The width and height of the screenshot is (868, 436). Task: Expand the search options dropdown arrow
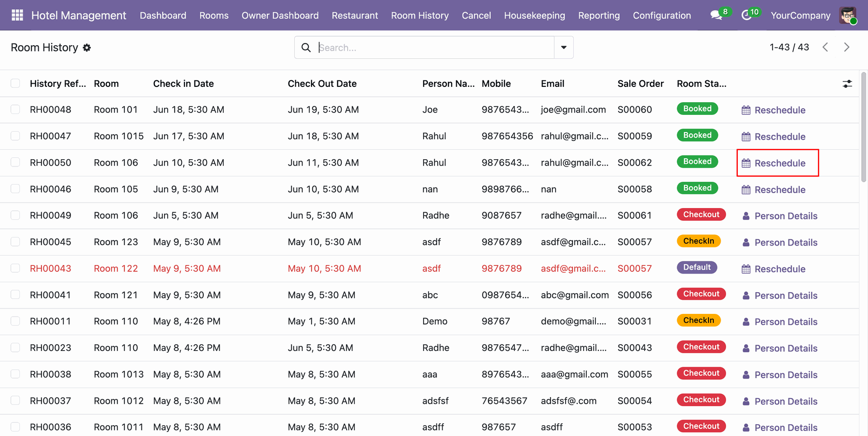(564, 47)
